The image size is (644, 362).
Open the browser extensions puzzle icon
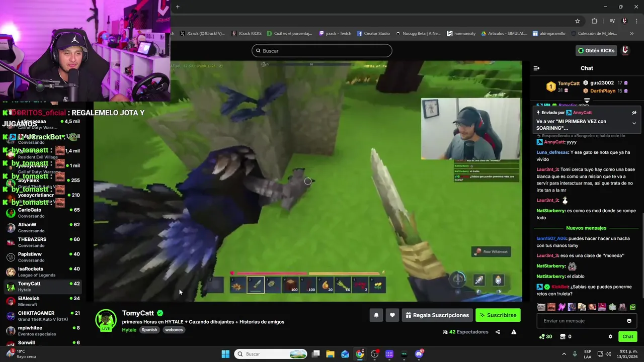pyautogui.click(x=595, y=21)
